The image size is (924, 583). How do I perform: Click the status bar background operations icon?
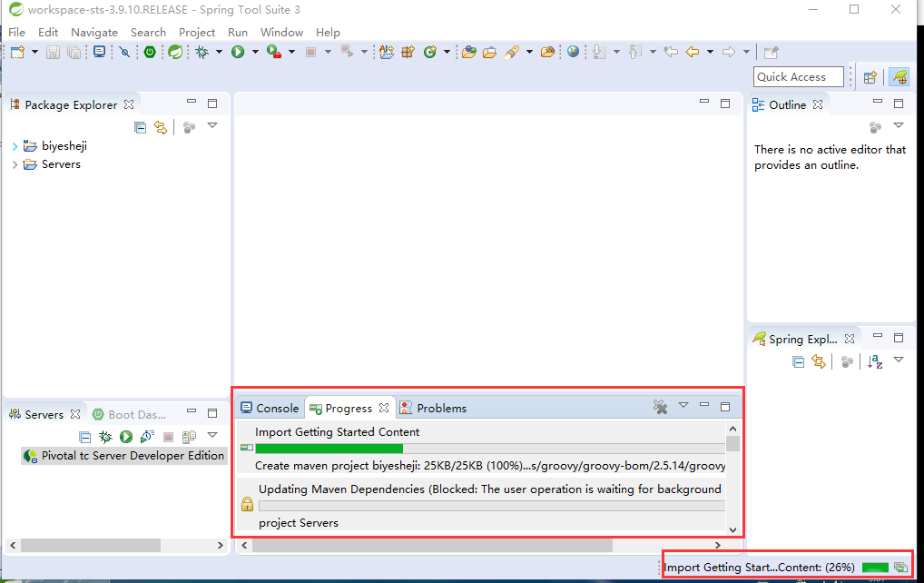pyautogui.click(x=900, y=567)
